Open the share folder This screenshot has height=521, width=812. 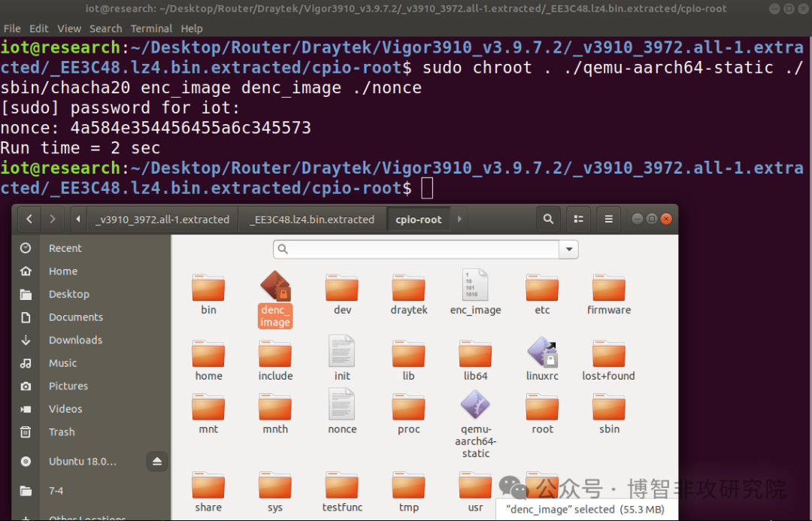[x=208, y=486]
